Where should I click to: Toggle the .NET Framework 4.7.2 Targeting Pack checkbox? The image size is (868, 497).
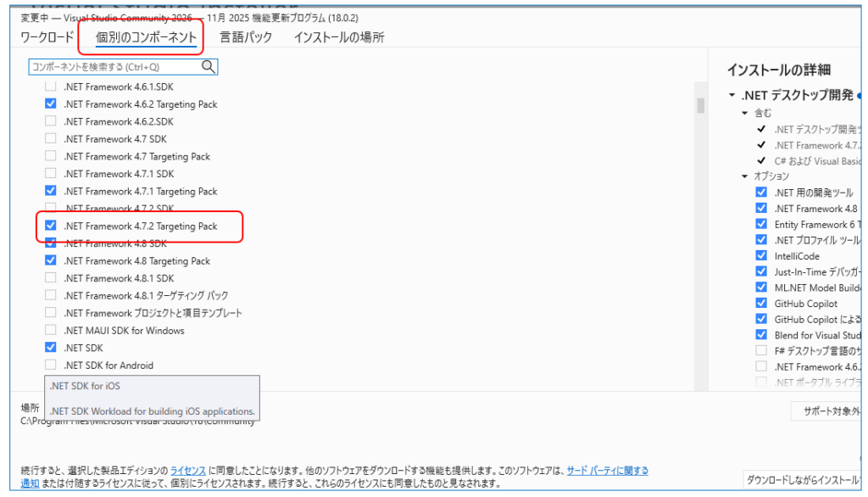[x=51, y=226]
